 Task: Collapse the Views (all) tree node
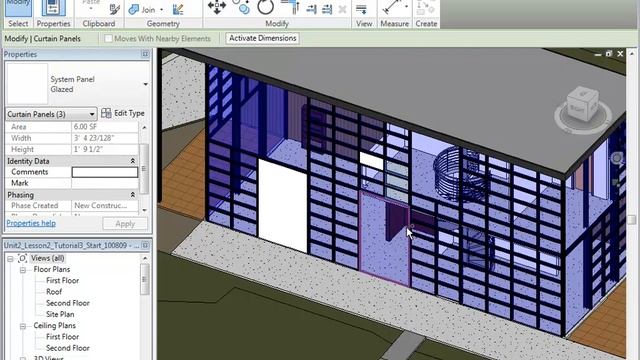[10, 259]
